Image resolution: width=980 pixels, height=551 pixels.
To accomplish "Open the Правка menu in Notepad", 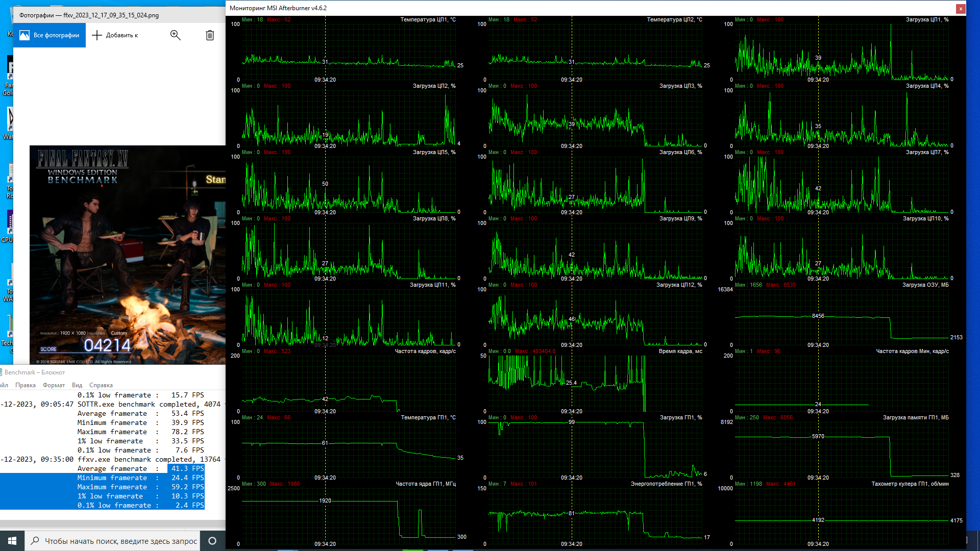I will (x=26, y=385).
